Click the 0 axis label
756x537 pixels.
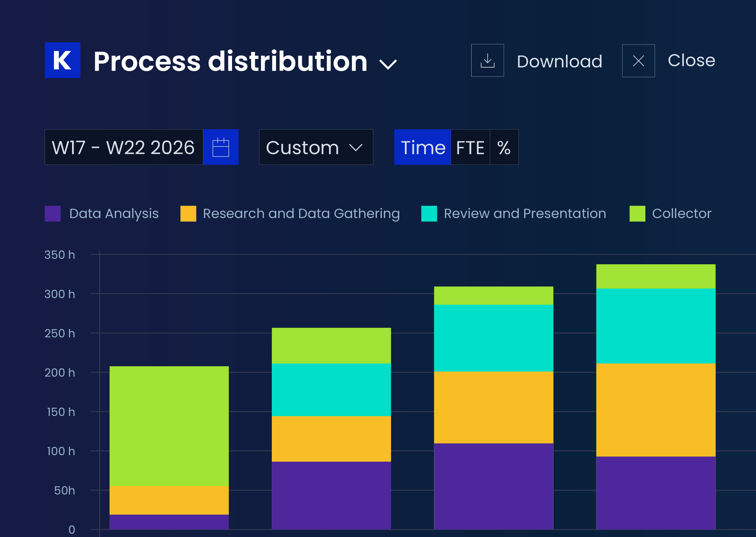pyautogui.click(x=72, y=530)
